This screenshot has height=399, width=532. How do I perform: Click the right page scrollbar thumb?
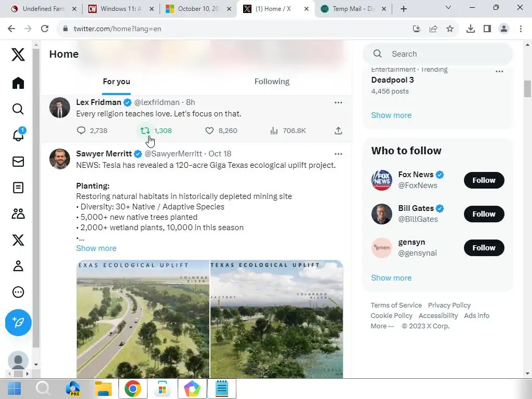[527, 88]
